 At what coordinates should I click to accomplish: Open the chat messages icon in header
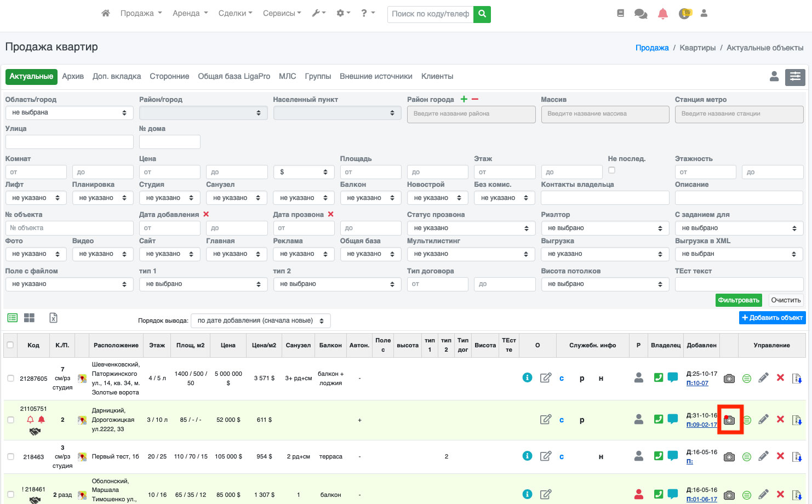tap(641, 14)
